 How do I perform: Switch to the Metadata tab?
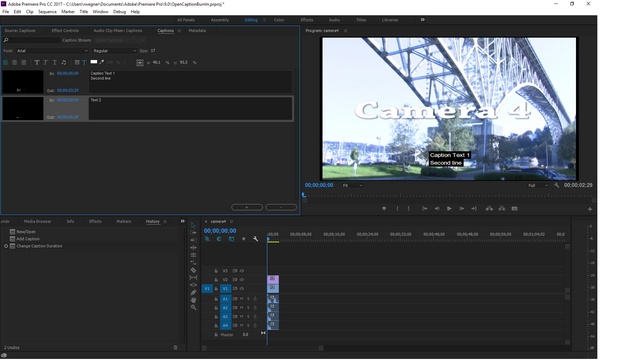tap(197, 31)
